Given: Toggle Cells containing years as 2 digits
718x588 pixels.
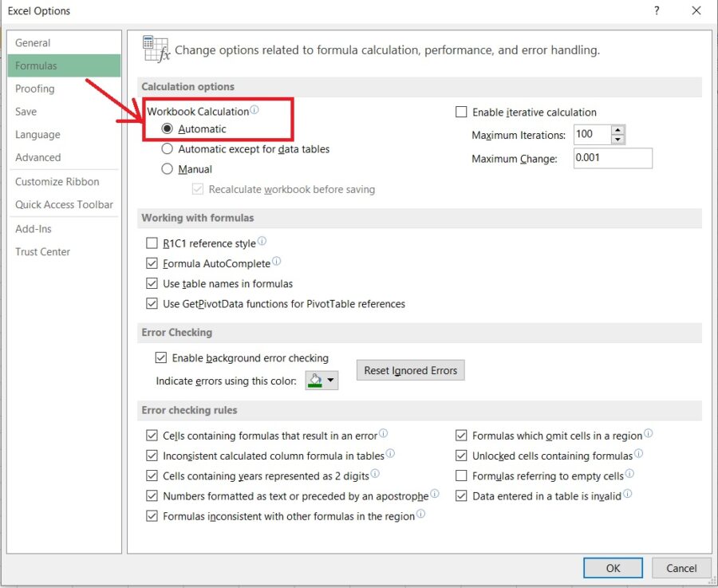Looking at the screenshot, I should tap(152, 476).
